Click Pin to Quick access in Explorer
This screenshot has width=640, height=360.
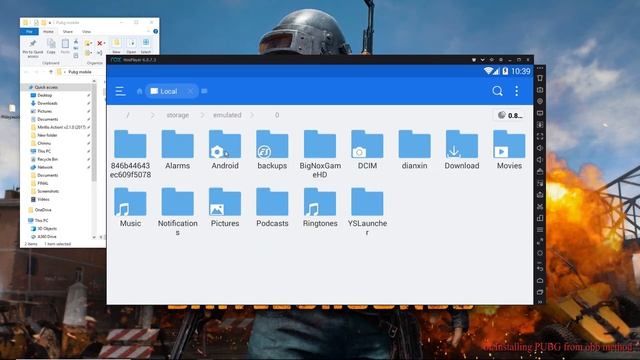point(33,48)
